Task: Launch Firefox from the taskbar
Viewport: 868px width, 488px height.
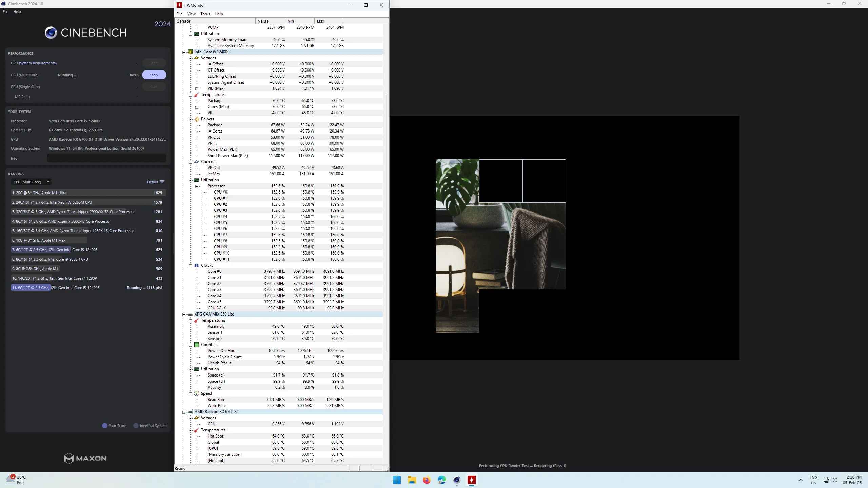Action: 427,480
